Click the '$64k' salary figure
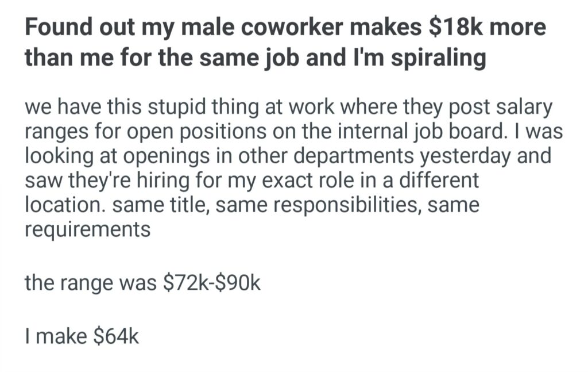Screen dimensions: 588x372 (115, 336)
